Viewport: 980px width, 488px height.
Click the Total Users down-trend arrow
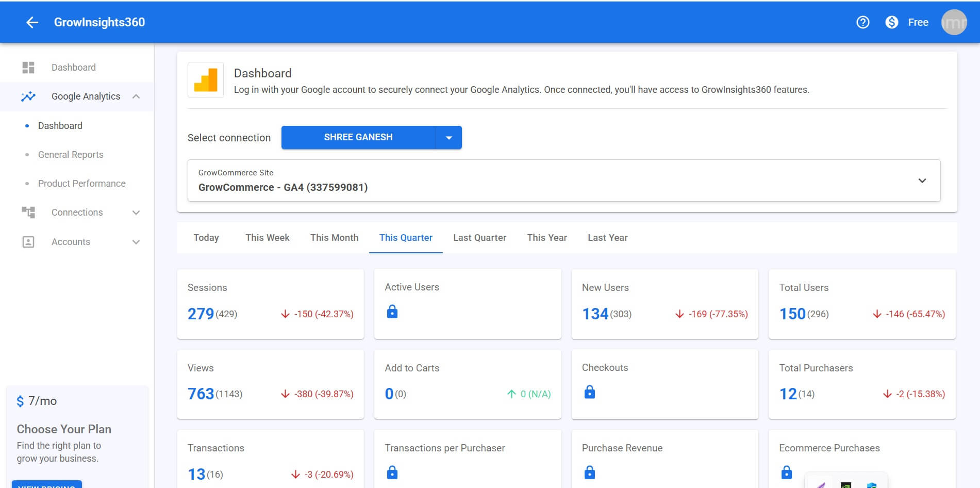(877, 314)
